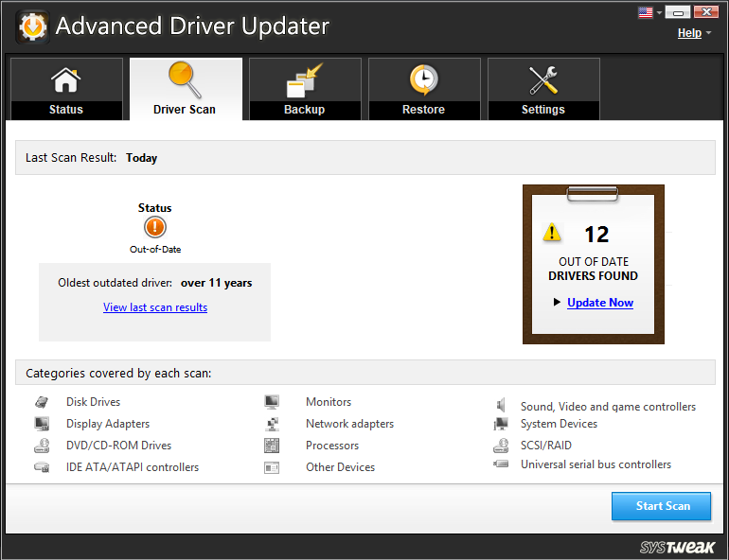Open the Backup tab
Screen dimensions: 729x560
(x=305, y=89)
